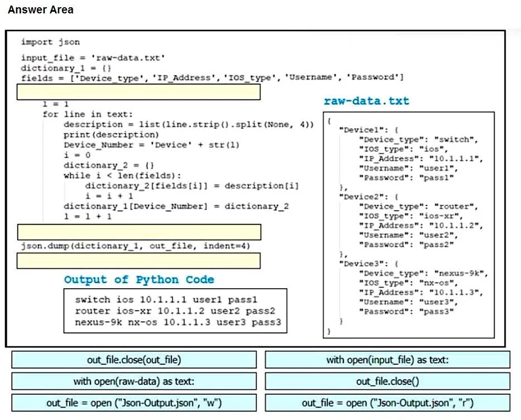Click the blank slot above json.dump line

(139, 232)
